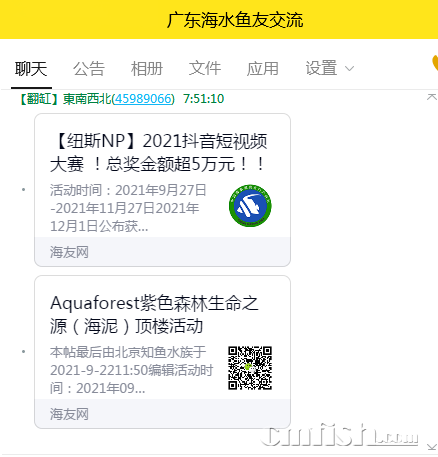The height and width of the screenshot is (457, 438).
Task: Open the 聊天 tab
Action: click(x=31, y=69)
